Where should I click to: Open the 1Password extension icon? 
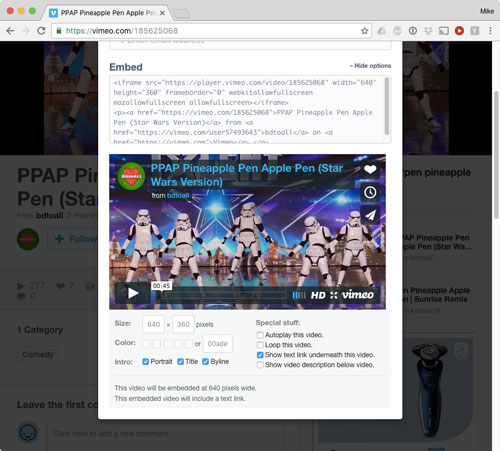tap(413, 31)
